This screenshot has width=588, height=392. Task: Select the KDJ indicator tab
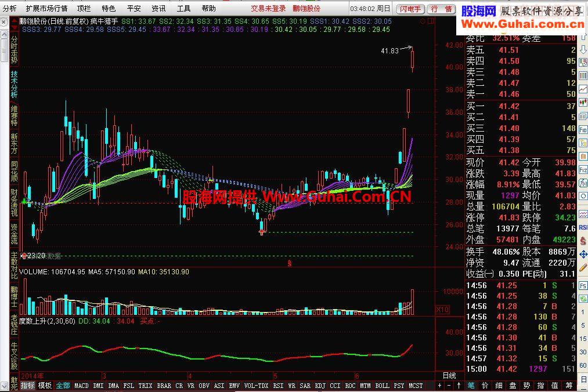coord(320,385)
